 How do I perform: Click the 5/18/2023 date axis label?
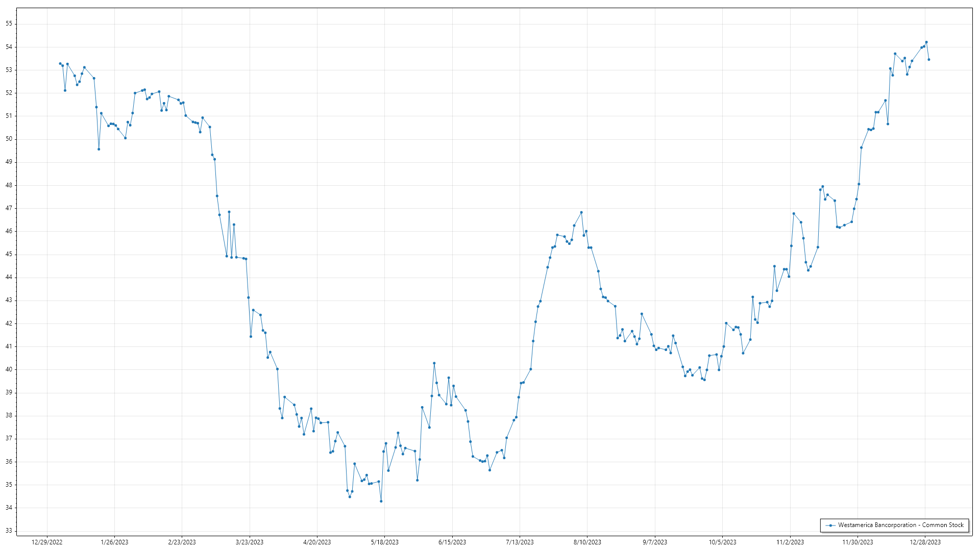click(384, 542)
